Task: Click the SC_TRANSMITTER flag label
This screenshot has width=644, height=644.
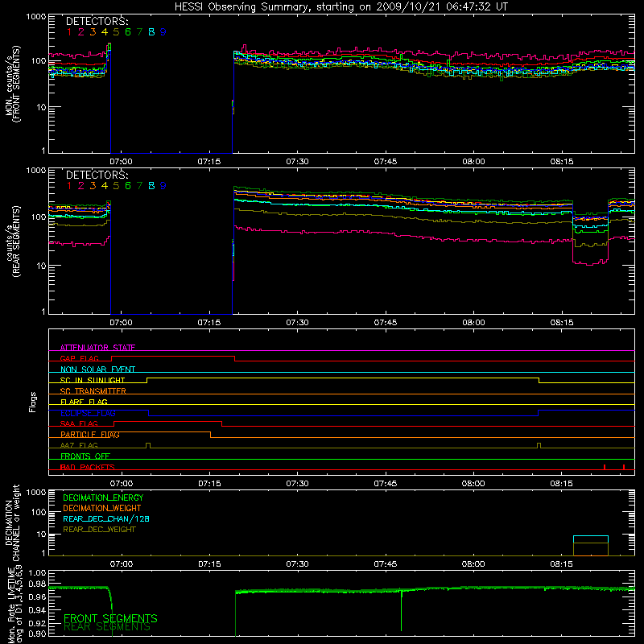Action: click(93, 390)
